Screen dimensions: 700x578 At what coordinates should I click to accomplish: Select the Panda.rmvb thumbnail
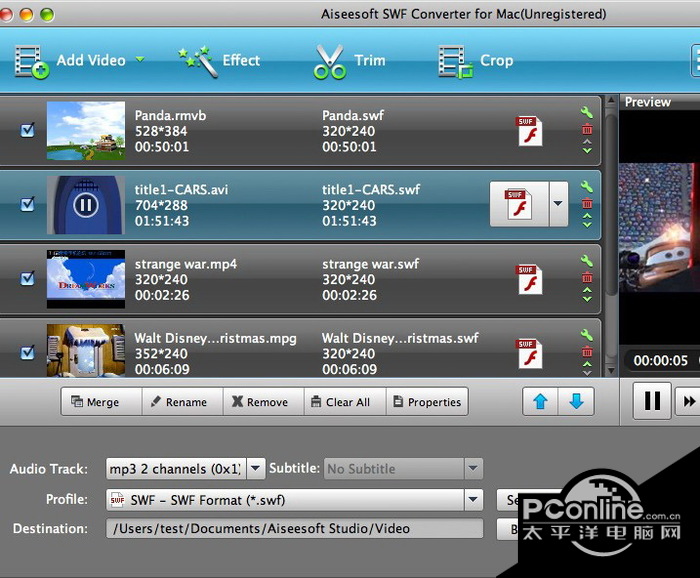(86, 131)
